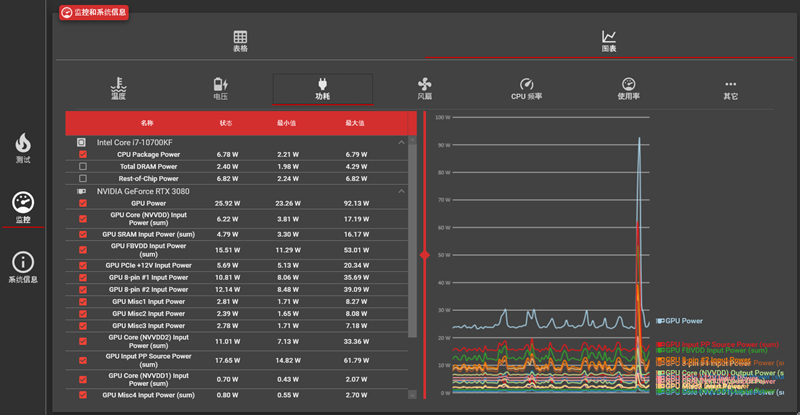Image resolution: width=800 pixels, height=415 pixels.
Task: Open the 测试 (Test) flame icon
Action: pos(23,148)
